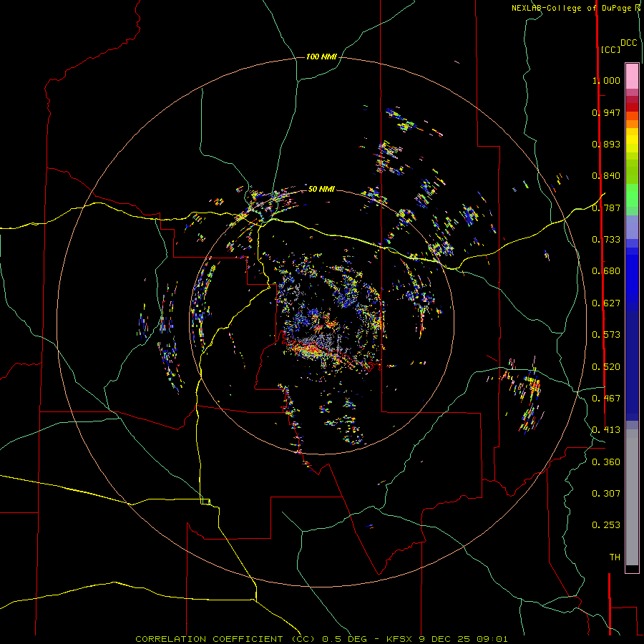Select the 0.573 legend value
This screenshot has height=644, width=644.
606,335
